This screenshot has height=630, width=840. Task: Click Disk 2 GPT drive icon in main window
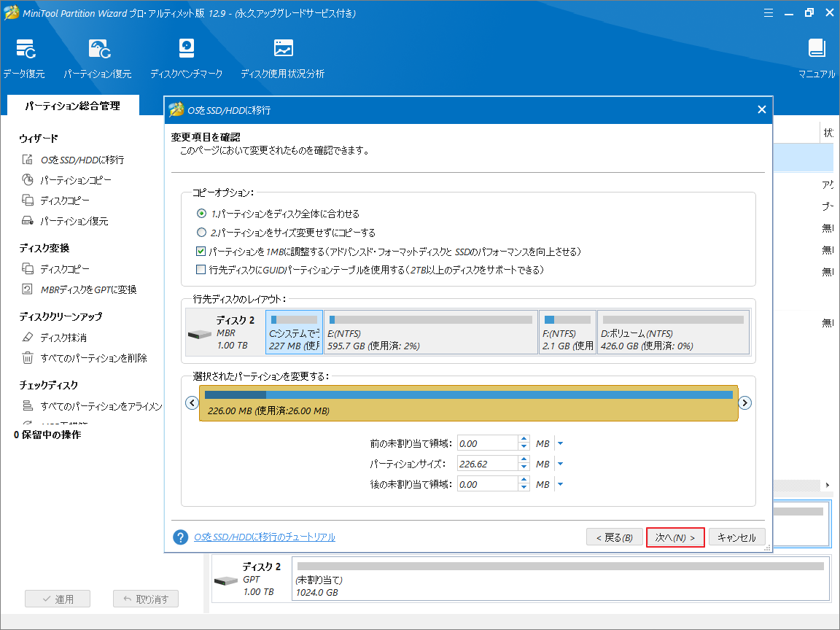(x=225, y=580)
